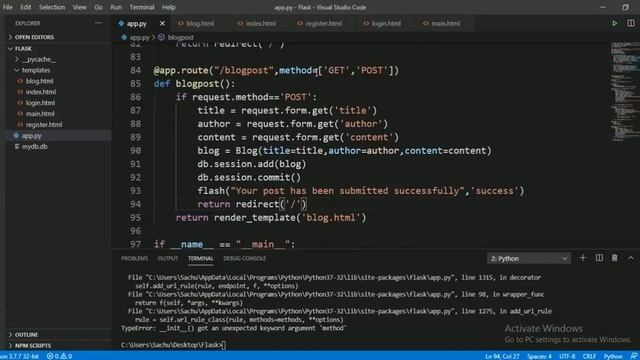
Task: Open the View menu
Action: pos(79,7)
